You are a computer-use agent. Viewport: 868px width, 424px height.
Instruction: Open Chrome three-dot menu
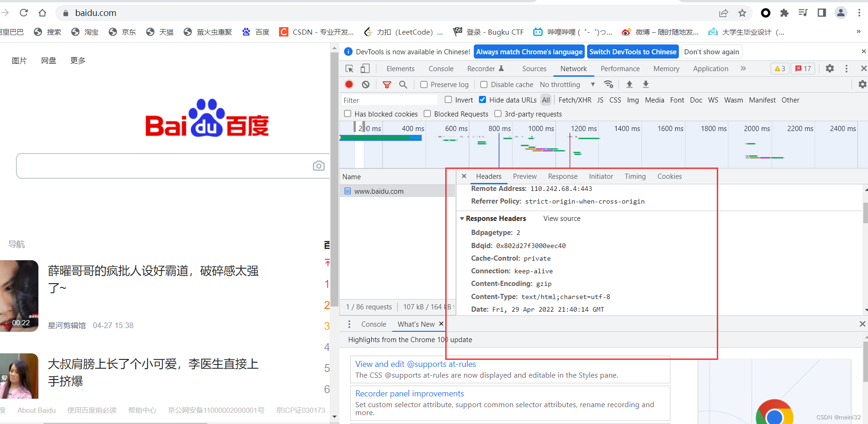click(x=859, y=13)
